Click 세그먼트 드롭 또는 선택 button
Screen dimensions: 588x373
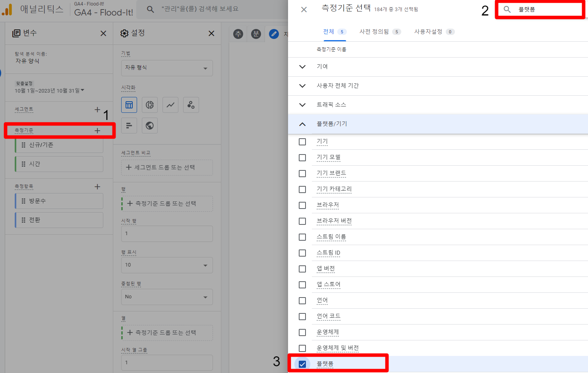click(167, 168)
